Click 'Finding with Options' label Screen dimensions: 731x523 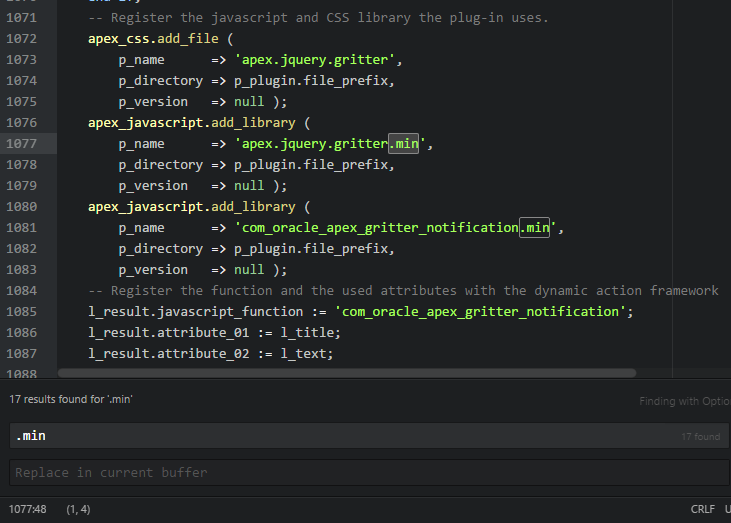click(685, 401)
